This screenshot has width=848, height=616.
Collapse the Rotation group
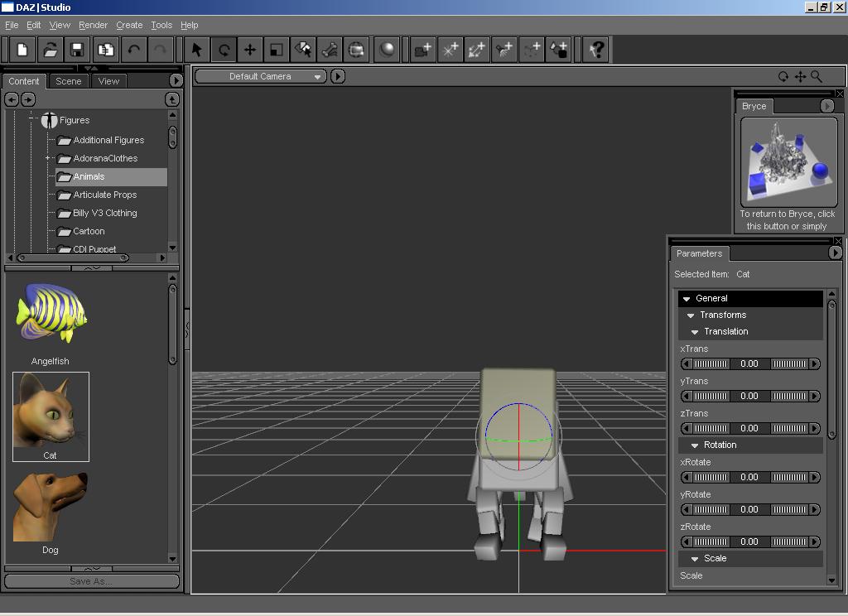click(695, 445)
